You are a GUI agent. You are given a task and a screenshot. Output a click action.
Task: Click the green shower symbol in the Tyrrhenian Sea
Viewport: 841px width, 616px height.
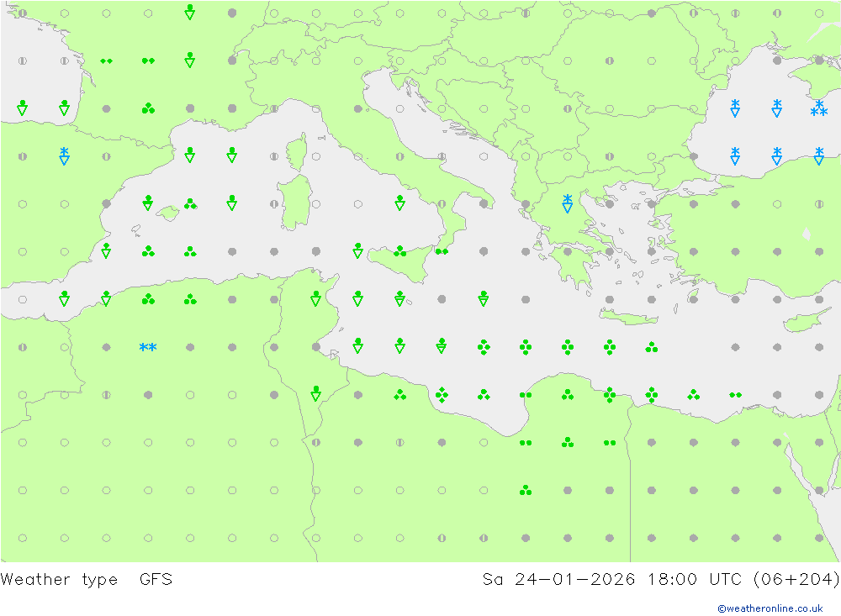pos(399,203)
